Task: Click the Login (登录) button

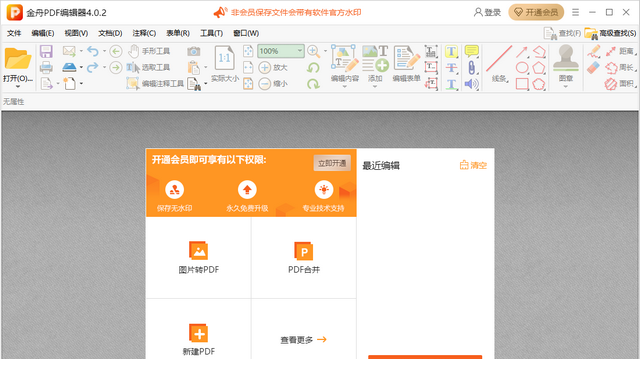Action: coord(487,13)
